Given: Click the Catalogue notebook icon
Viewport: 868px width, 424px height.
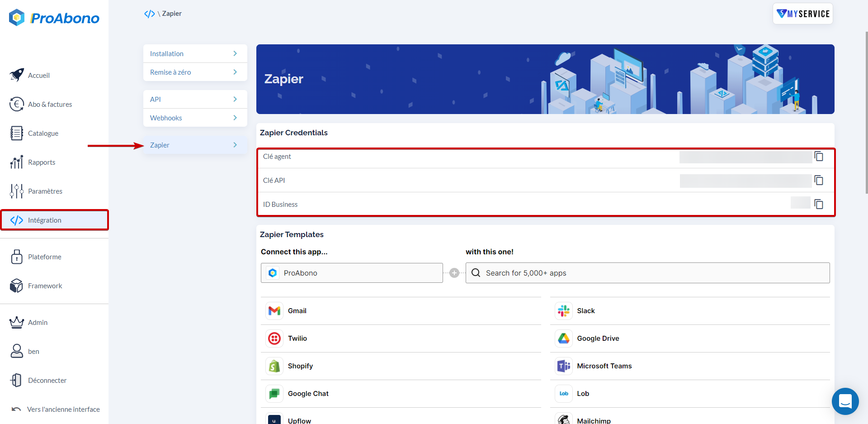Looking at the screenshot, I should [17, 133].
